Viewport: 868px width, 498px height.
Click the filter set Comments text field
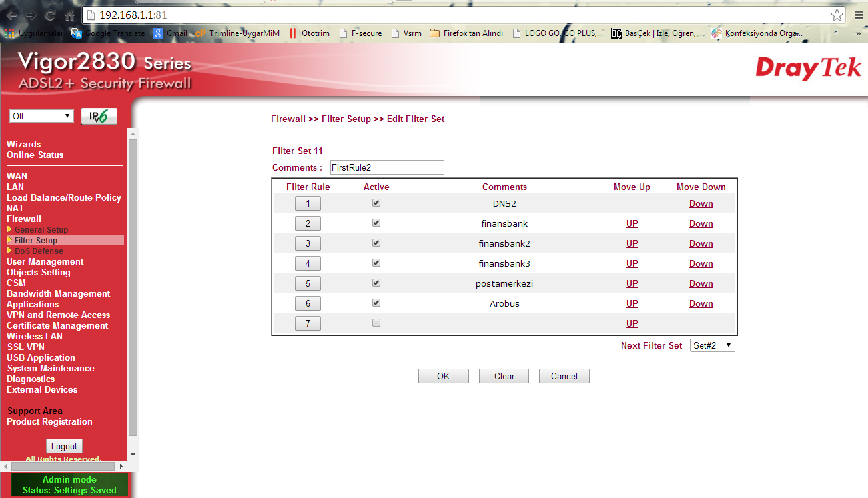(x=386, y=167)
